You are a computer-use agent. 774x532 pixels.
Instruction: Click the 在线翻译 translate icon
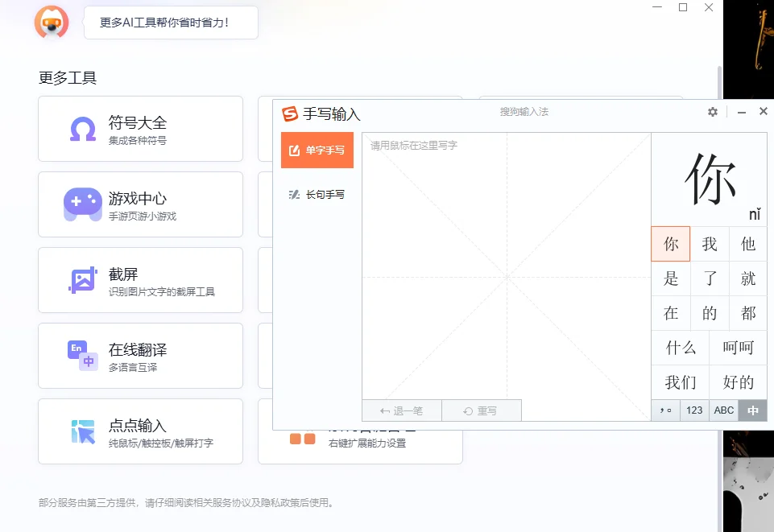click(82, 356)
